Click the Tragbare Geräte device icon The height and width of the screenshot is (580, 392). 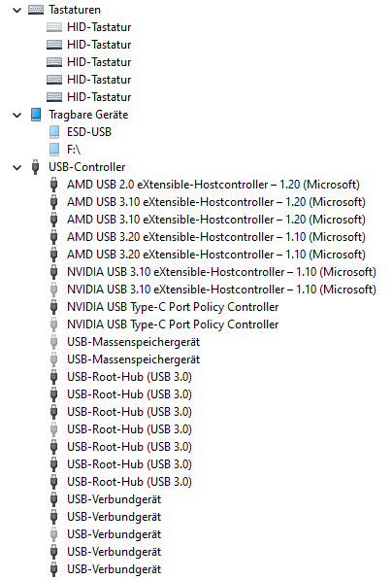pyautogui.click(x=36, y=115)
